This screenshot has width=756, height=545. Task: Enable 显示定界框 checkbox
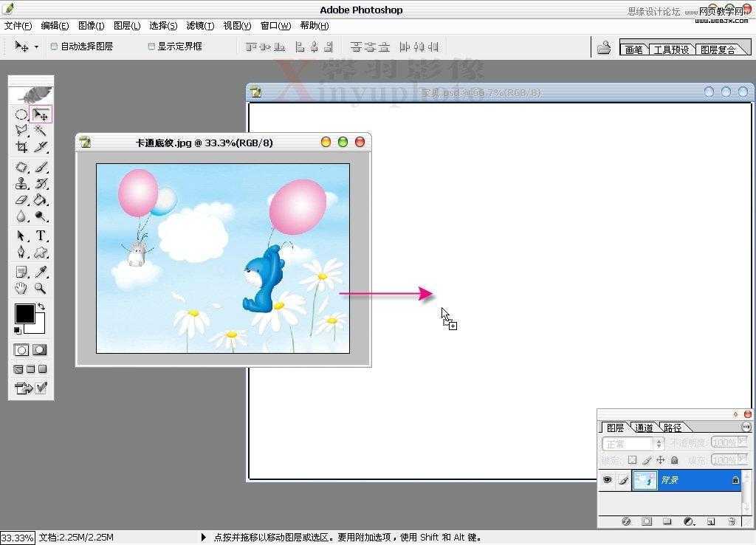click(x=151, y=46)
